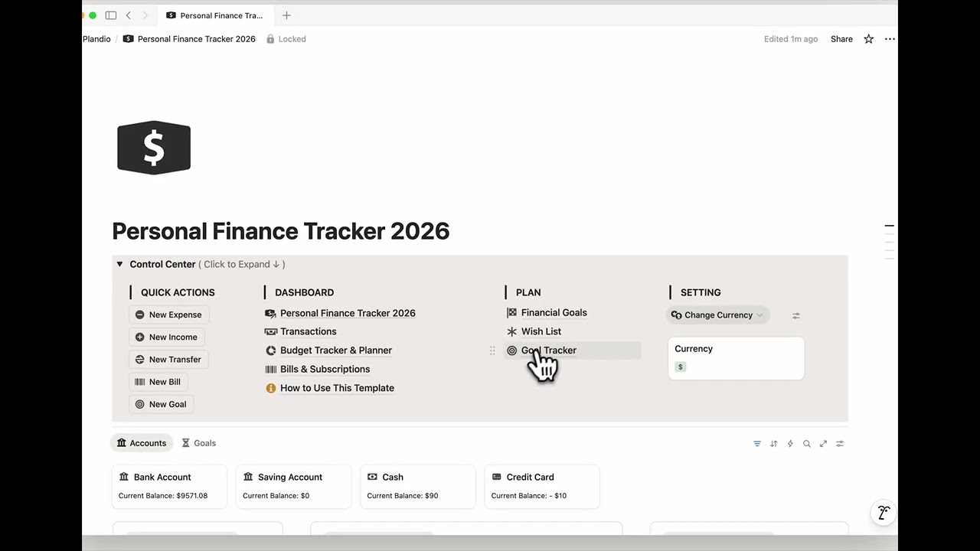Open Personal Finance Tracker 2026 dashboard link
This screenshot has width=980, height=551.
coord(348,313)
